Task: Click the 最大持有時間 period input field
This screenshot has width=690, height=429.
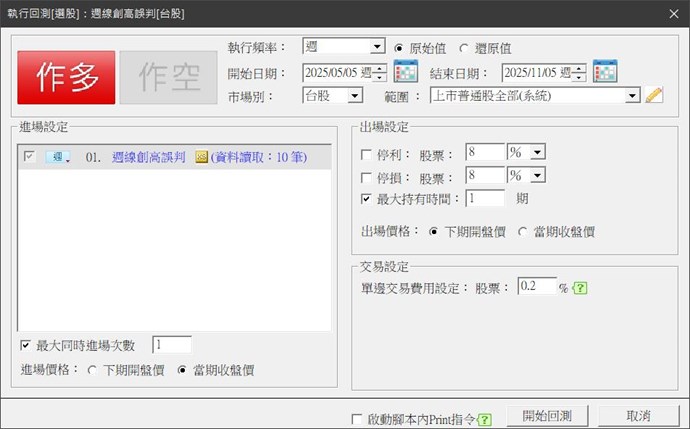Action: pyautogui.click(x=485, y=198)
